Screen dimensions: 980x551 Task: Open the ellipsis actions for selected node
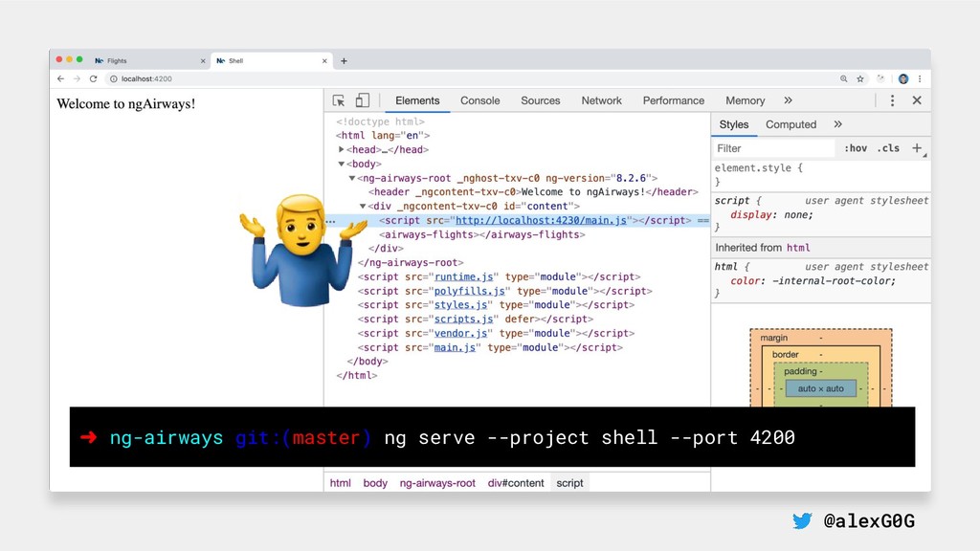[330, 221]
